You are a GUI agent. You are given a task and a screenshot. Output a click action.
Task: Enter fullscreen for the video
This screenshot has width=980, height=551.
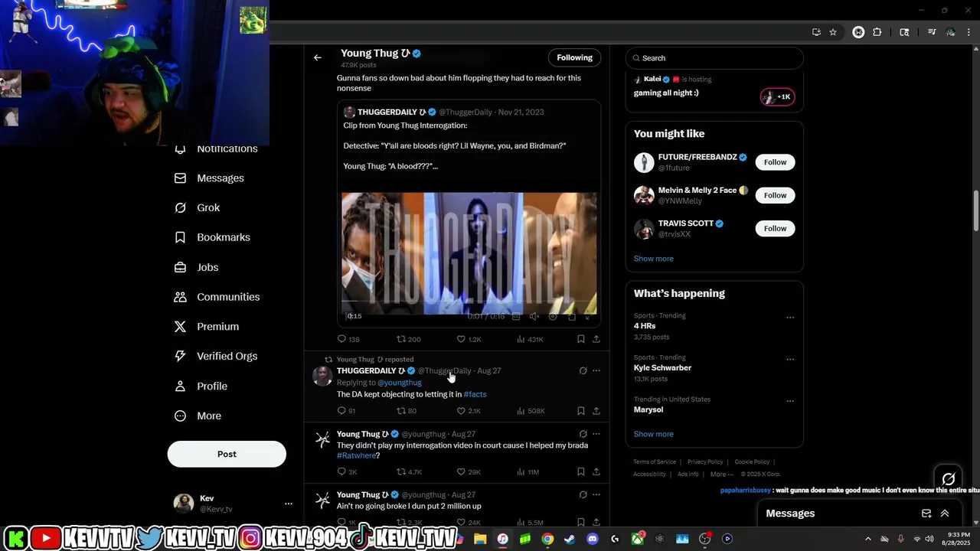(588, 316)
